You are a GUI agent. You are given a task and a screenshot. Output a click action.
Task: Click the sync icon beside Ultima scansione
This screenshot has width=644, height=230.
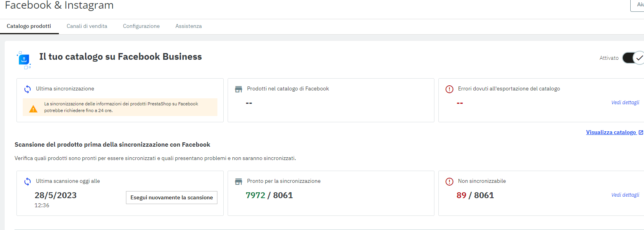pos(27,182)
